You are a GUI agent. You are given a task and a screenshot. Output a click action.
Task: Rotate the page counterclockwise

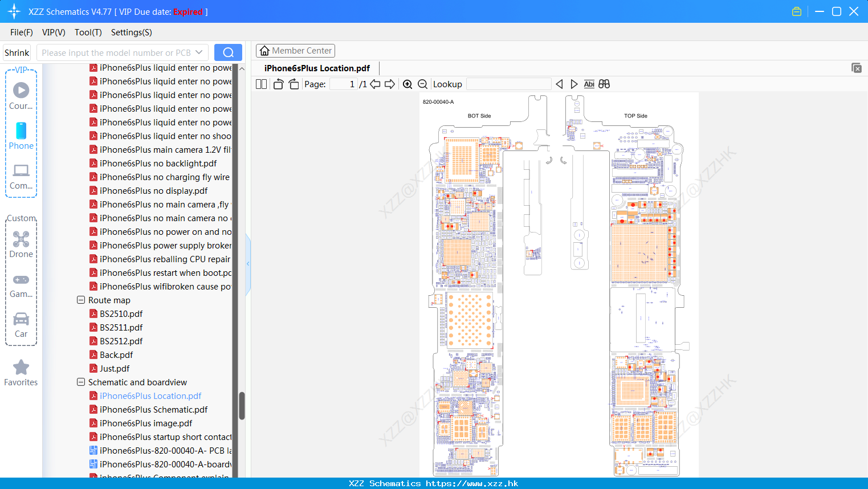click(278, 84)
